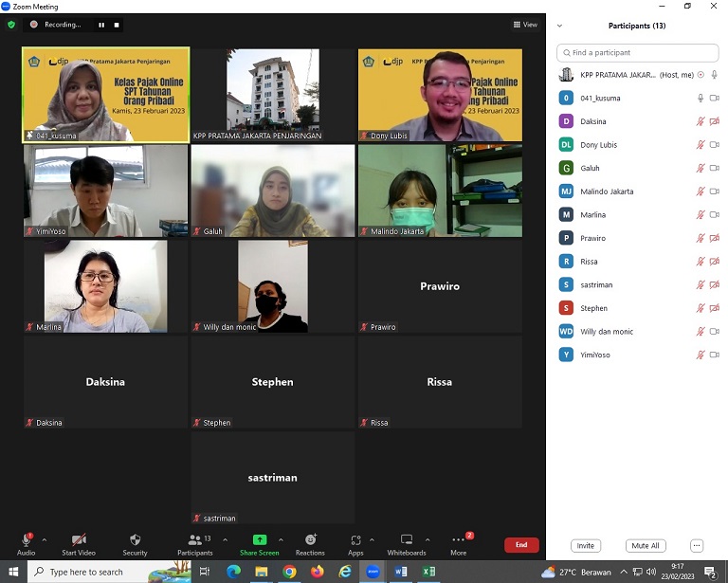Click the Mute All button

coord(646,546)
